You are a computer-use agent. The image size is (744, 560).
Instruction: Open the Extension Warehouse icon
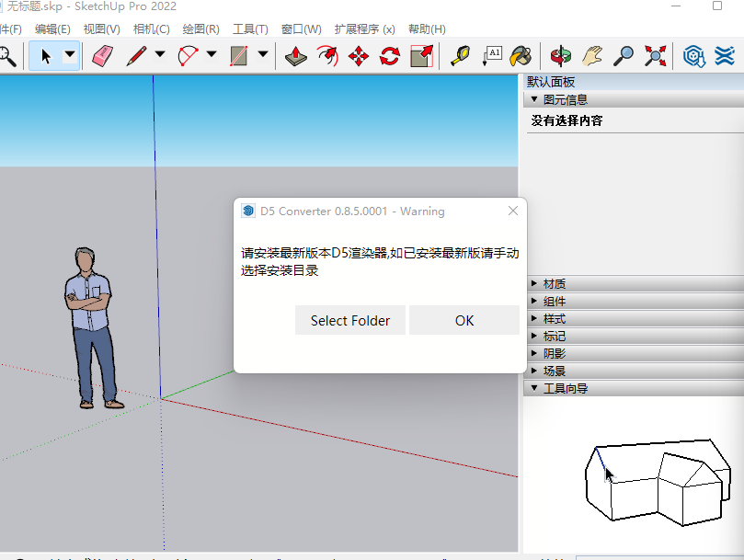725,56
